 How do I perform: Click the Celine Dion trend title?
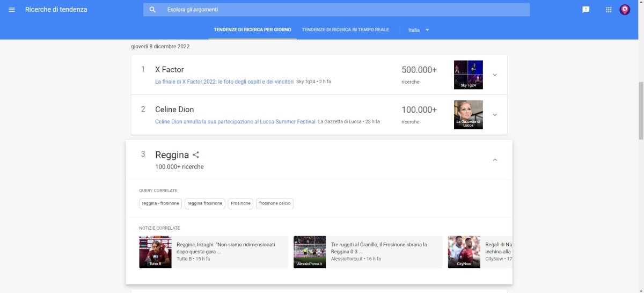(x=174, y=109)
